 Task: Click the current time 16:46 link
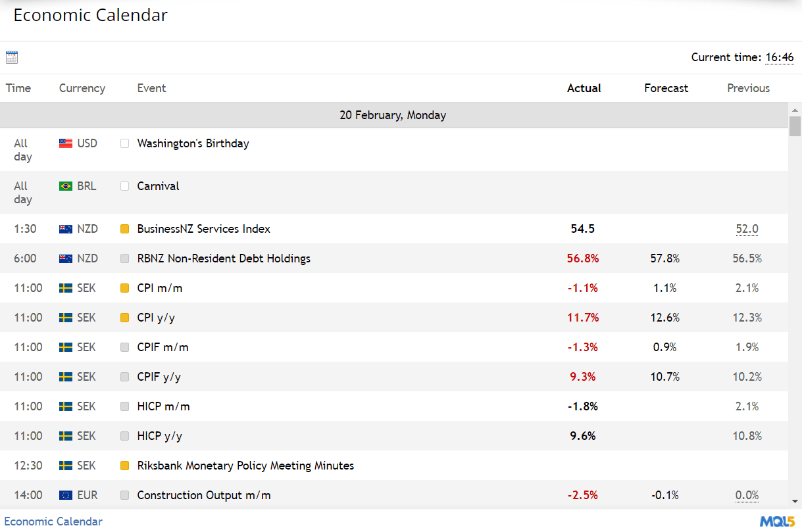(x=780, y=57)
